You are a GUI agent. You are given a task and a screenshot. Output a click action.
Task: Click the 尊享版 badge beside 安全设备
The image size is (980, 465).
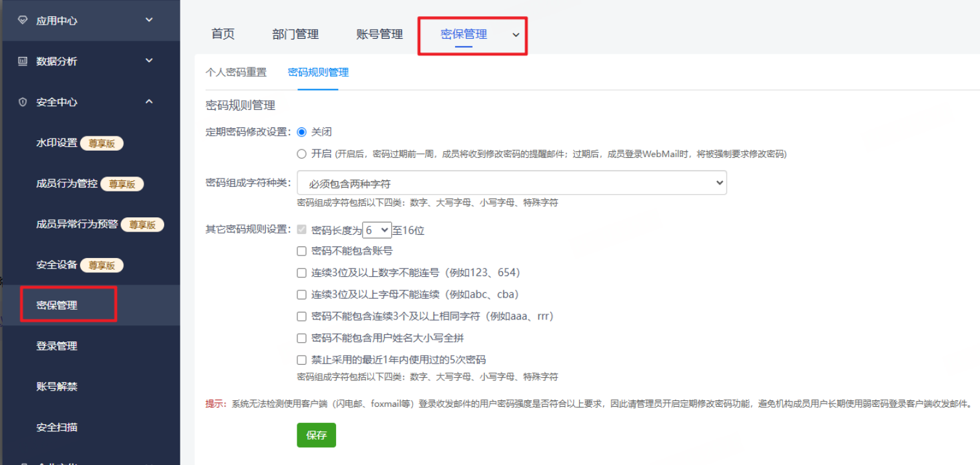(101, 265)
